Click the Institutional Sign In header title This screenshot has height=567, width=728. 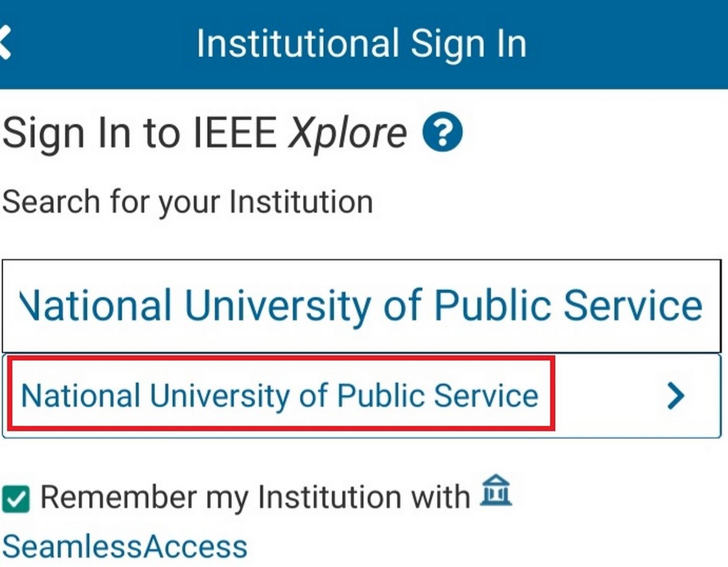[361, 44]
